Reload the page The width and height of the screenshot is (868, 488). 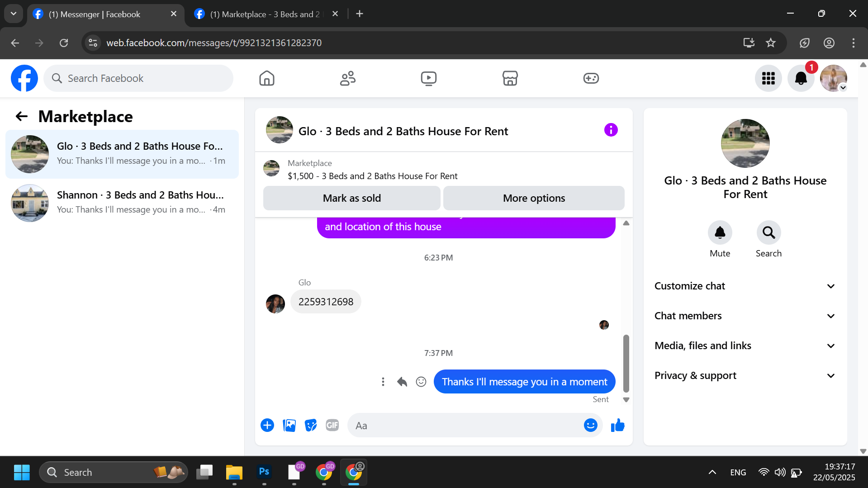64,43
